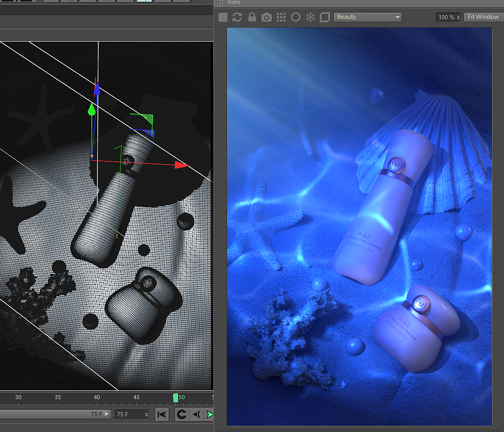Restart the render using refresh icon
Screen dimensions: 504x432
click(237, 17)
